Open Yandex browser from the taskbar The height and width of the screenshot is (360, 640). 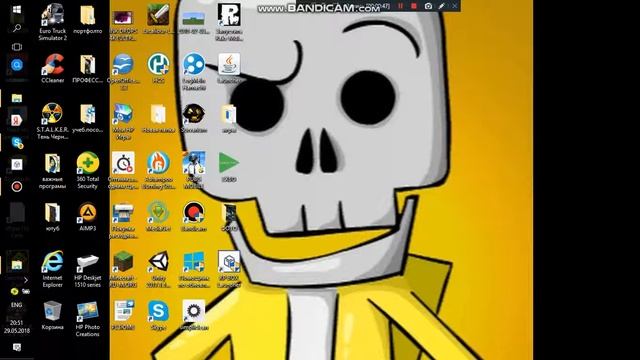tap(16, 120)
